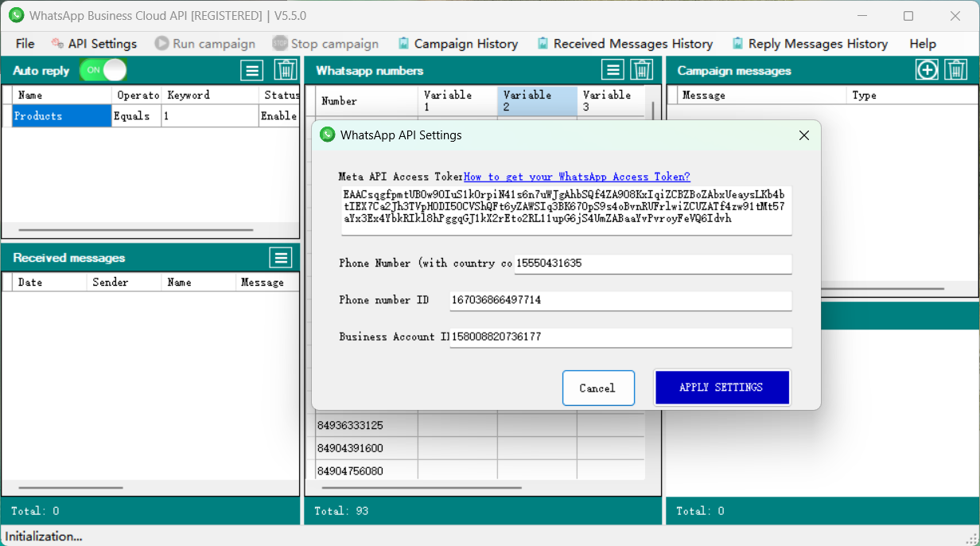Viewport: 980px width, 546px height.
Task: Open Reply Messages History
Action: pyautogui.click(x=810, y=44)
